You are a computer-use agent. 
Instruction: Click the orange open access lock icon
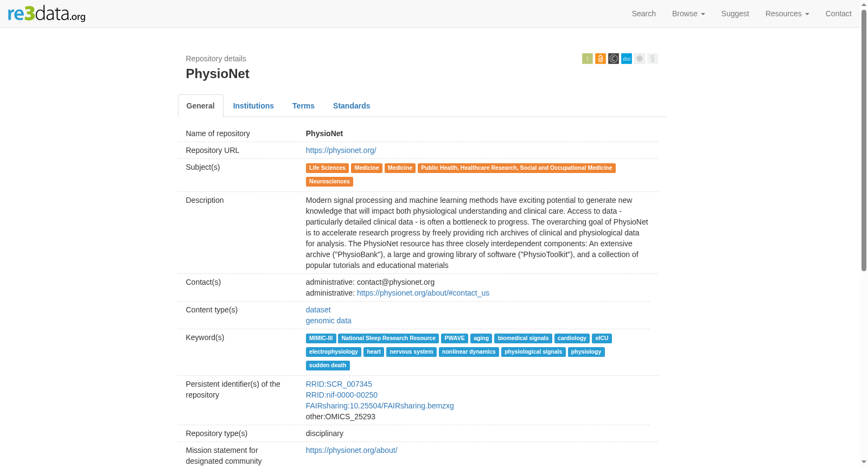click(x=601, y=59)
